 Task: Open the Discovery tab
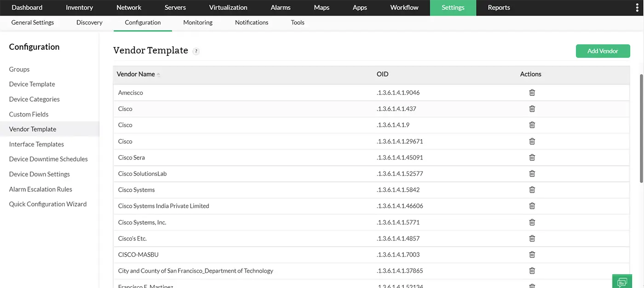89,22
